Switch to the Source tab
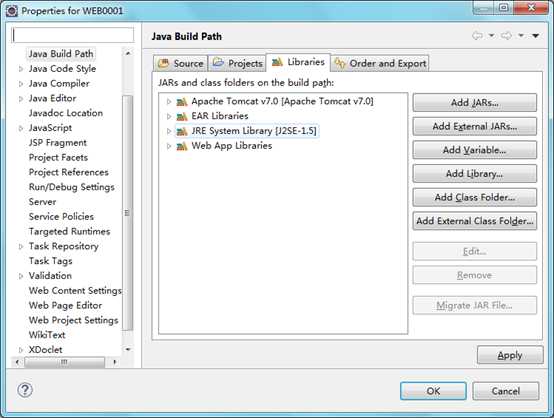Image resolution: width=554 pixels, height=418 pixels. [x=181, y=64]
